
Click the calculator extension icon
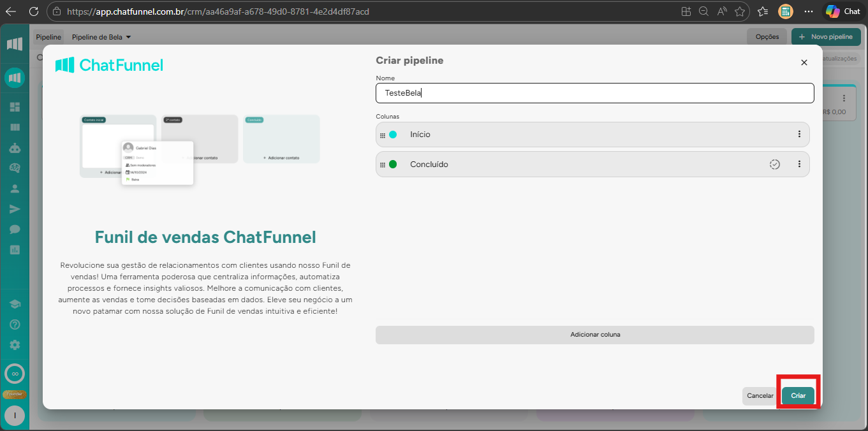pyautogui.click(x=786, y=11)
